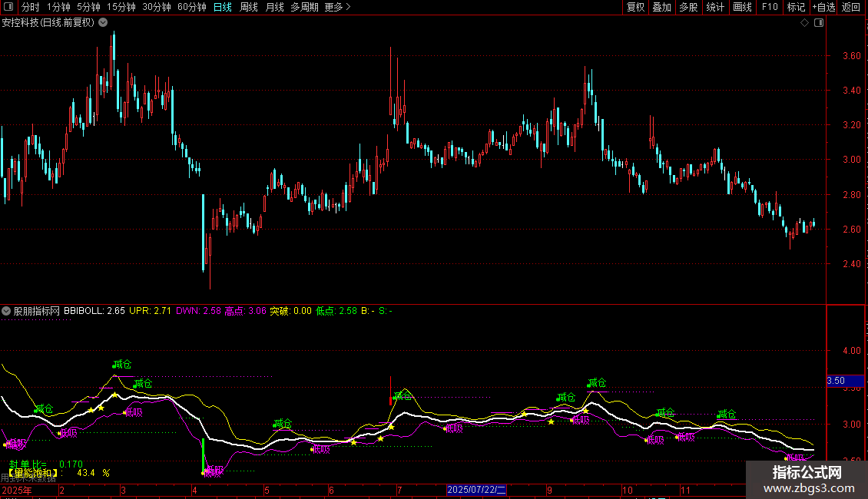Image resolution: width=868 pixels, height=499 pixels.
Task: Click the 返回 back button
Action: coord(851,8)
